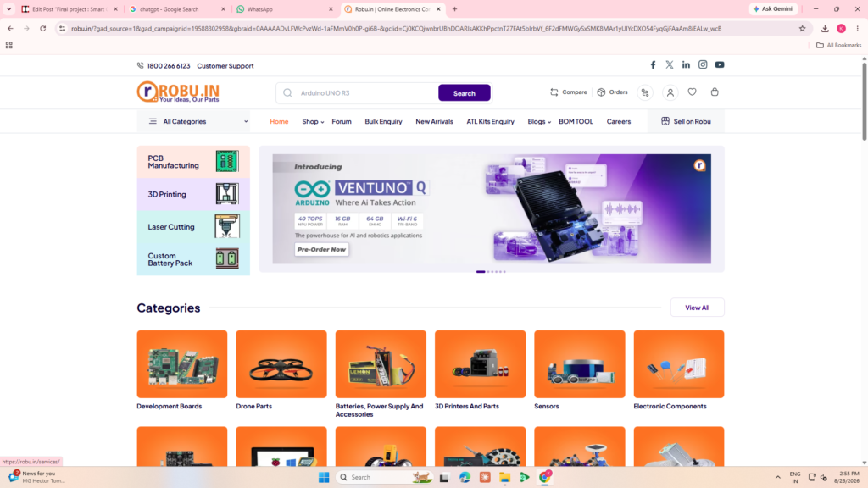Open the shopping bag cart icon

[715, 91]
